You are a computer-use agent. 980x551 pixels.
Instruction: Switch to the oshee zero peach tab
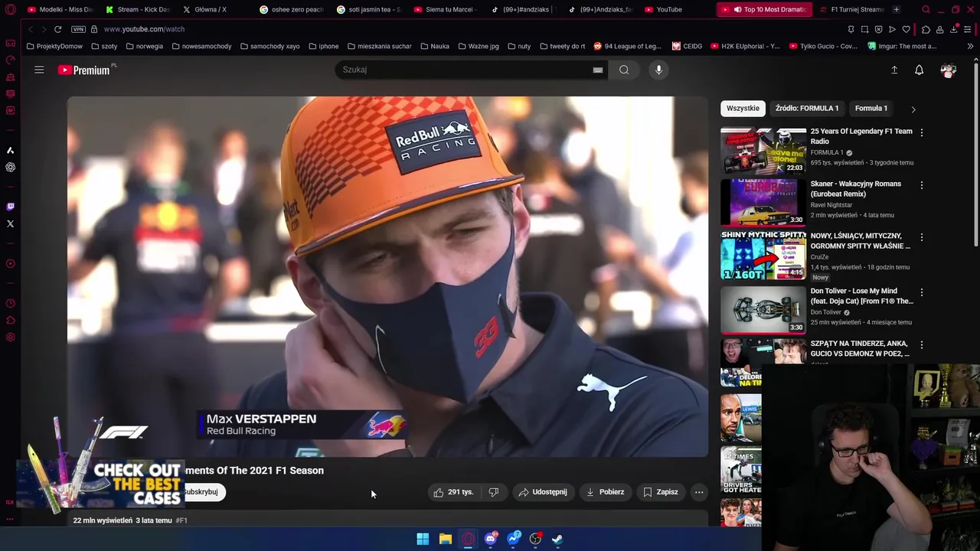click(292, 9)
